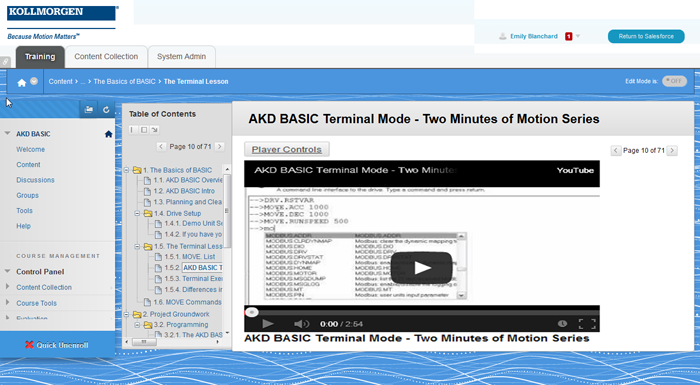
Task: Mute the video with speaker icon
Action: click(301, 324)
